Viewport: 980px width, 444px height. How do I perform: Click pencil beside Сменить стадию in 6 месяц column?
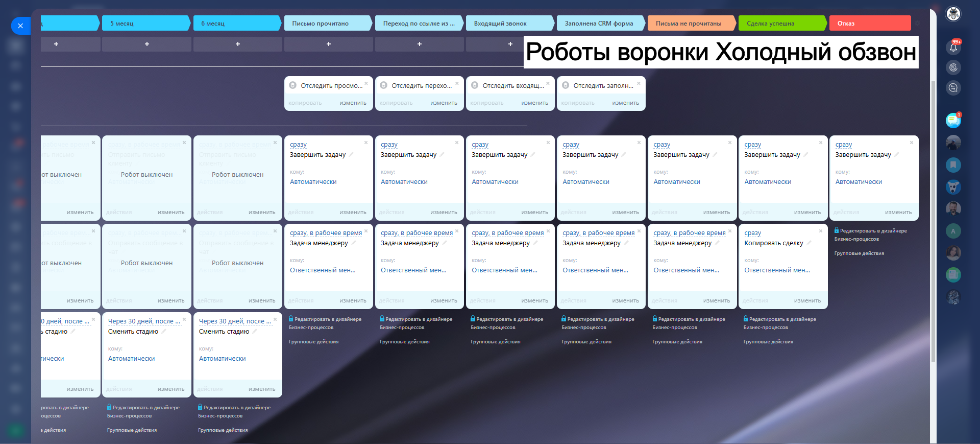(255, 331)
